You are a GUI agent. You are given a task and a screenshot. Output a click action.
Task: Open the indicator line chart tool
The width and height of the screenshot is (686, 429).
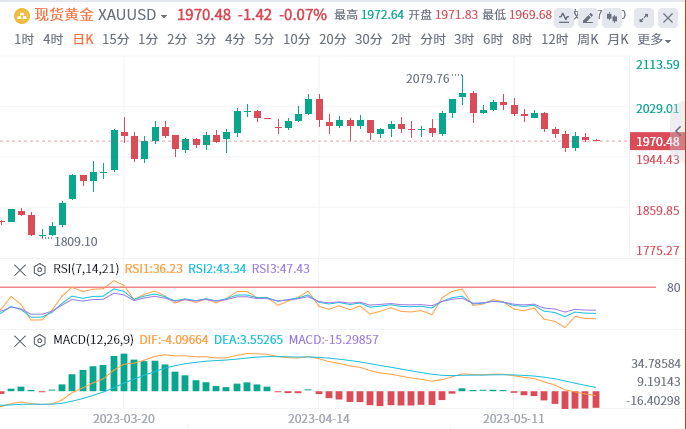click(564, 18)
